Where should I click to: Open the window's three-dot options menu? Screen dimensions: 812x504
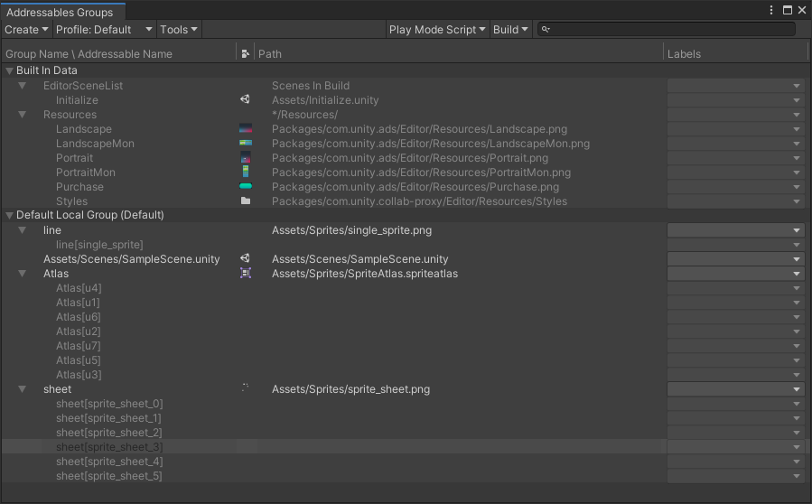coord(771,11)
